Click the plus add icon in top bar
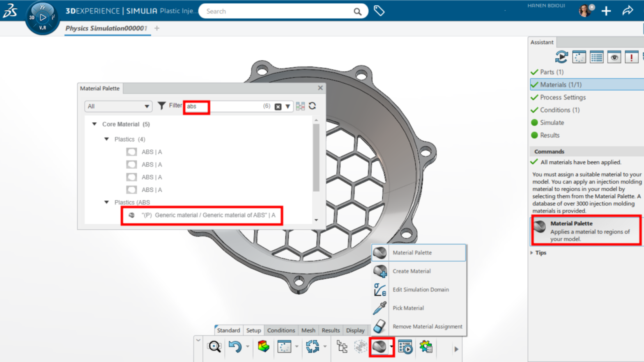The height and width of the screenshot is (362, 644). pyautogui.click(x=606, y=11)
